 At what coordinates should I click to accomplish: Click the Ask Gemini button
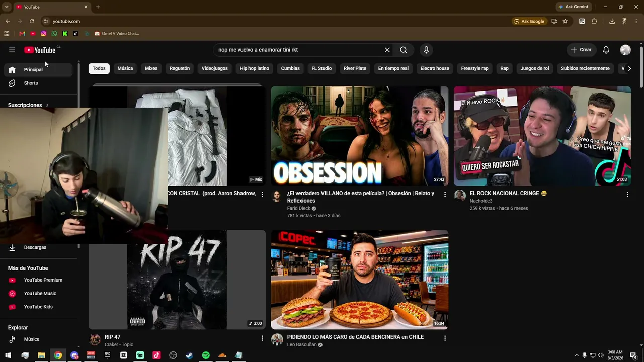coord(573,7)
